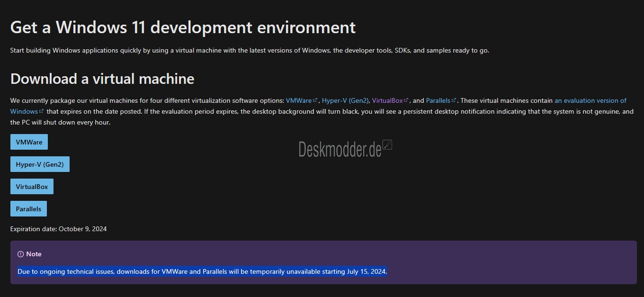Viewport: 644px width, 297px height.
Task: Click the 'Get a Windows 11 development environment' heading
Action: (183, 27)
